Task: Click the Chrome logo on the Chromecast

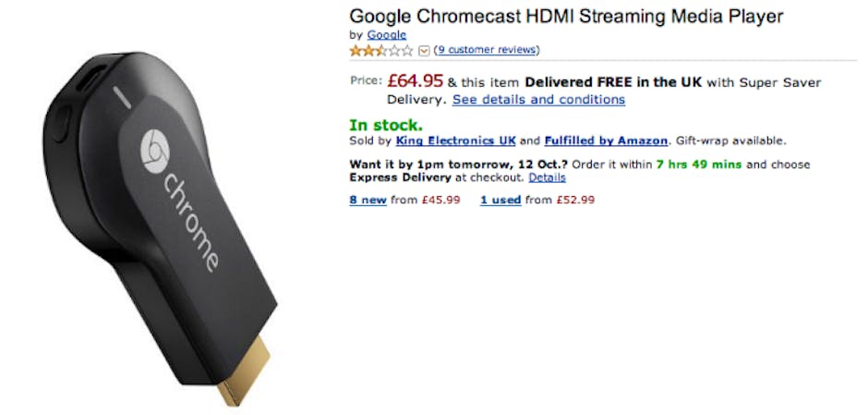Action: pos(151,153)
